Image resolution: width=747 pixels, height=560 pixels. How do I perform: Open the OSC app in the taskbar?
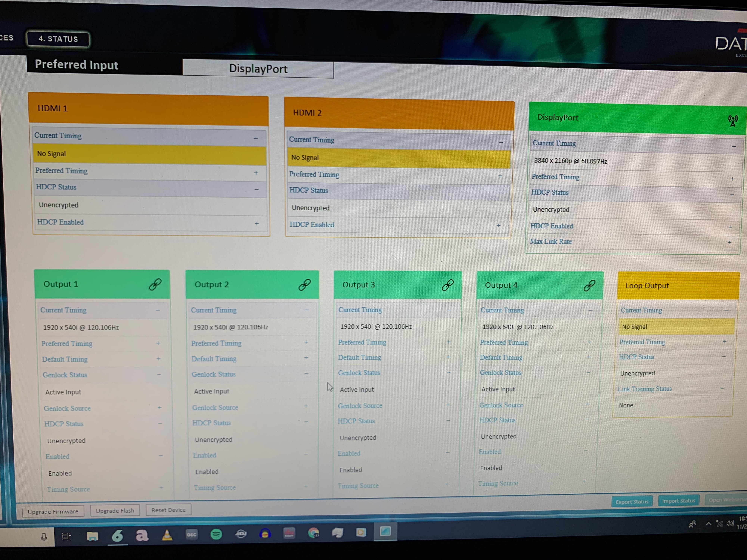point(191,535)
